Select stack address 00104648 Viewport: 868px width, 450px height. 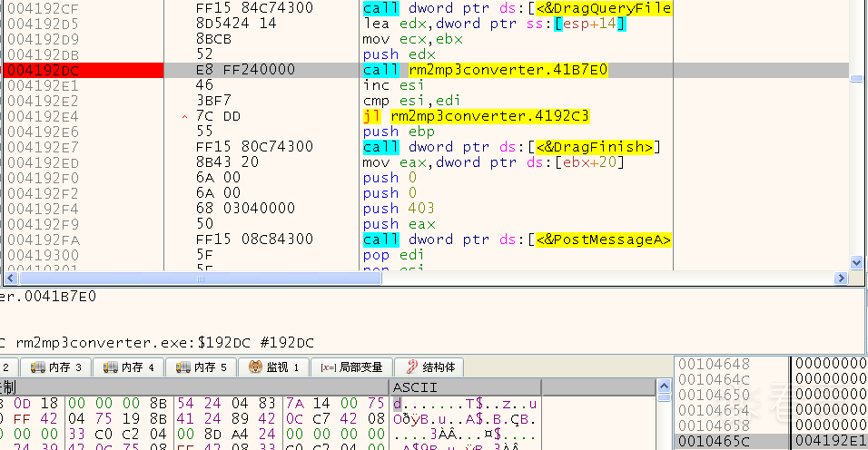coord(715,365)
